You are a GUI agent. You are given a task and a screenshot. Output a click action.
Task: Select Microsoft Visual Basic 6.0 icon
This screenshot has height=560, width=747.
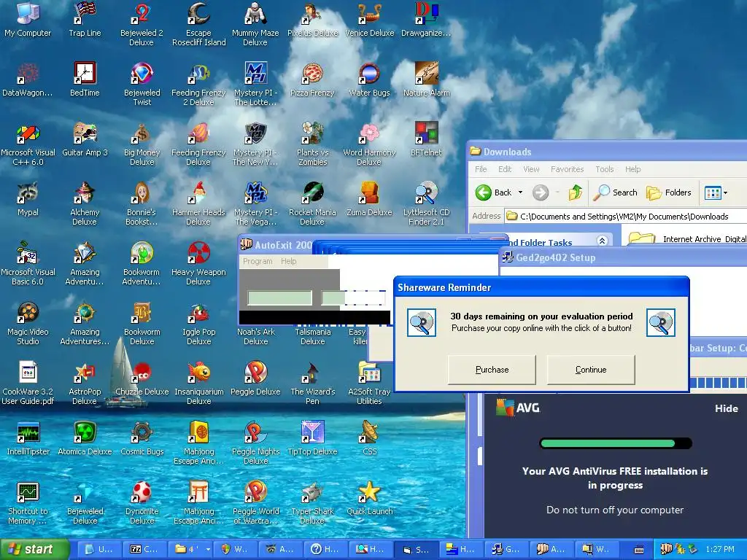pos(28,263)
